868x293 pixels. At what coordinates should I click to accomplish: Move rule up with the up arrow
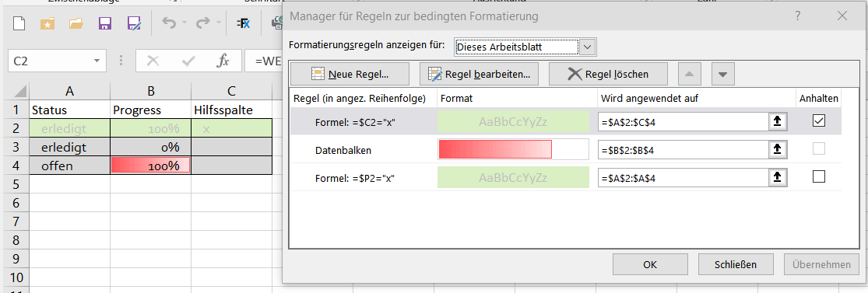pos(690,74)
